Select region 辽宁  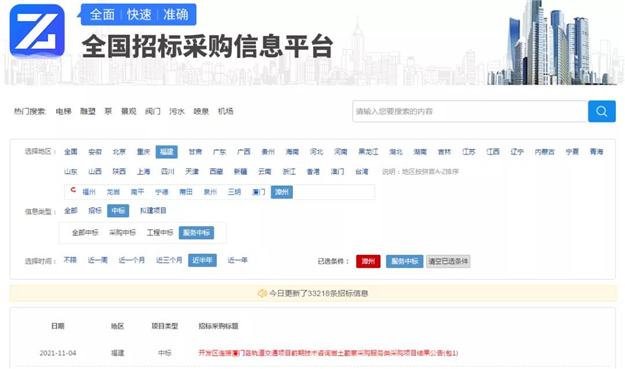pos(517,152)
